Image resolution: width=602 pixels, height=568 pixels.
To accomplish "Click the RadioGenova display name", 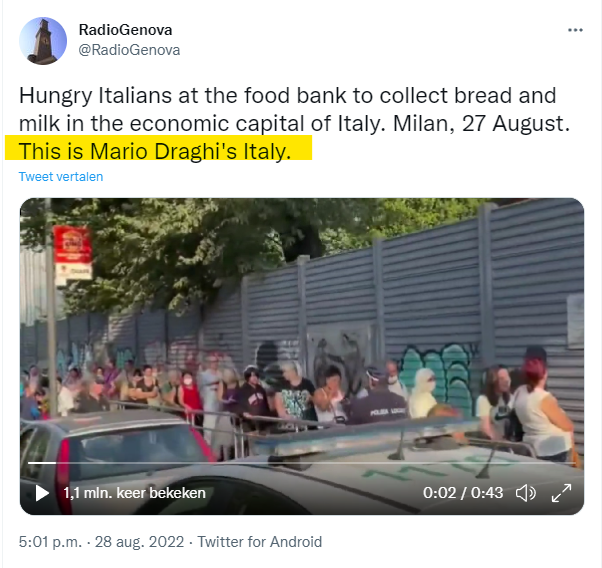I will pyautogui.click(x=125, y=30).
